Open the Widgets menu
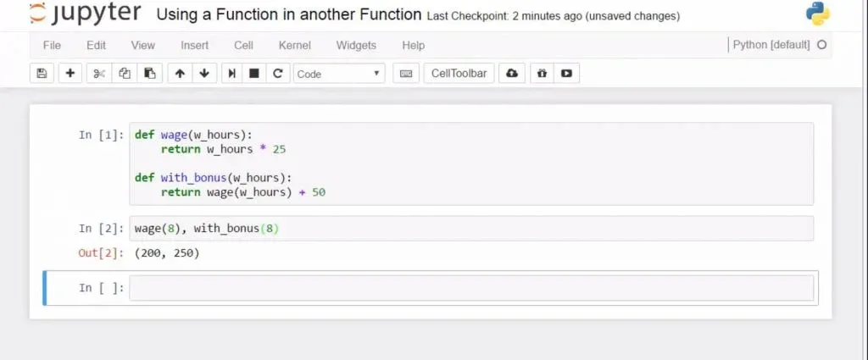The image size is (868, 360). click(356, 45)
